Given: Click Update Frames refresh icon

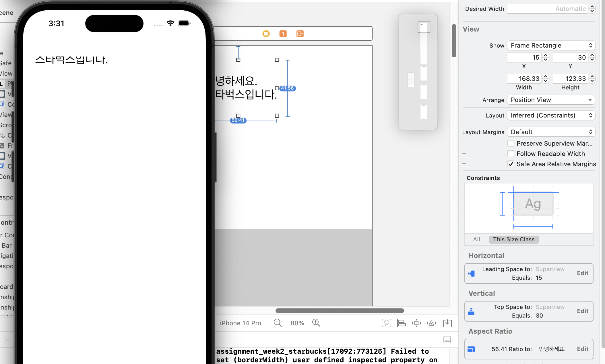Looking at the screenshot, I should (386, 323).
